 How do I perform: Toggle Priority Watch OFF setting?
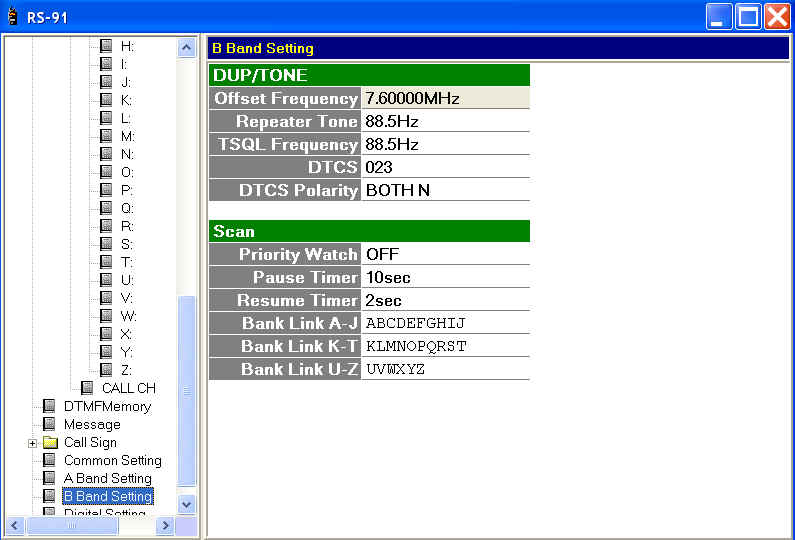(445, 254)
